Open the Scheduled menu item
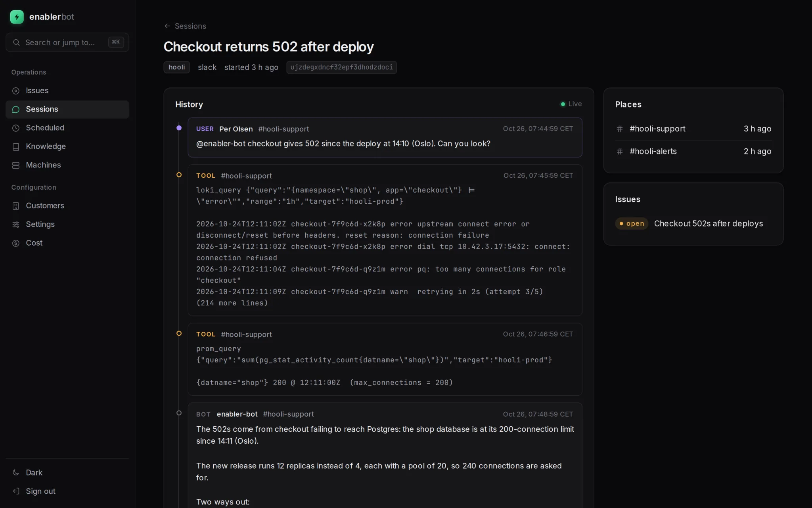The width and height of the screenshot is (812, 508). (67, 128)
